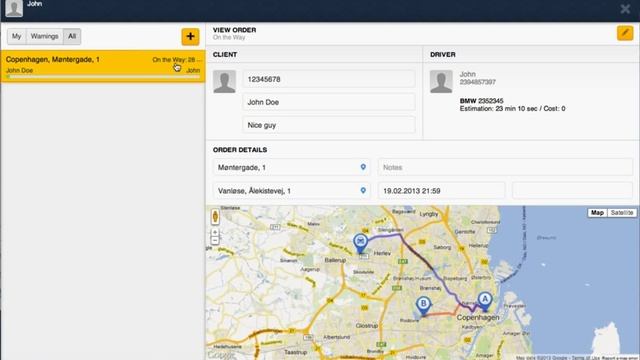Viewport: 640px width, 360px height.
Task: Click the client name field John Doe
Action: pyautogui.click(x=329, y=102)
